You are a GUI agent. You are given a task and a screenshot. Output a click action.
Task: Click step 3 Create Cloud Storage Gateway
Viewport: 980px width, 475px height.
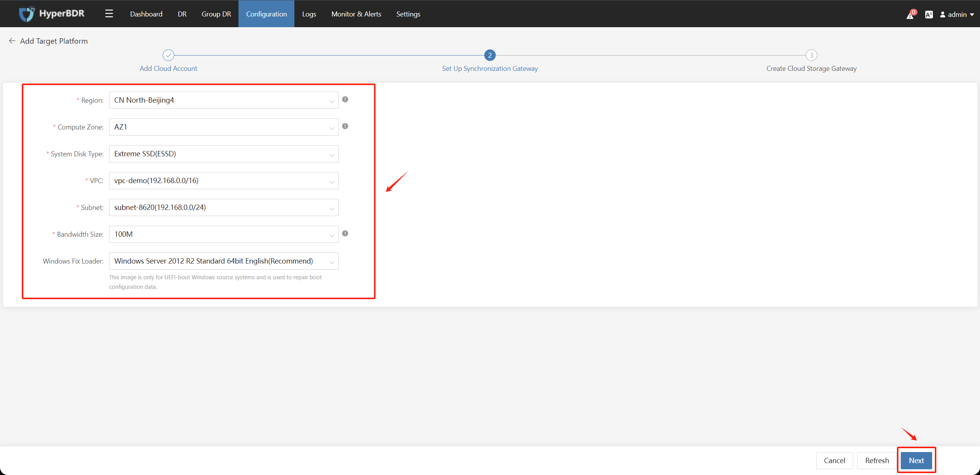[x=811, y=56]
